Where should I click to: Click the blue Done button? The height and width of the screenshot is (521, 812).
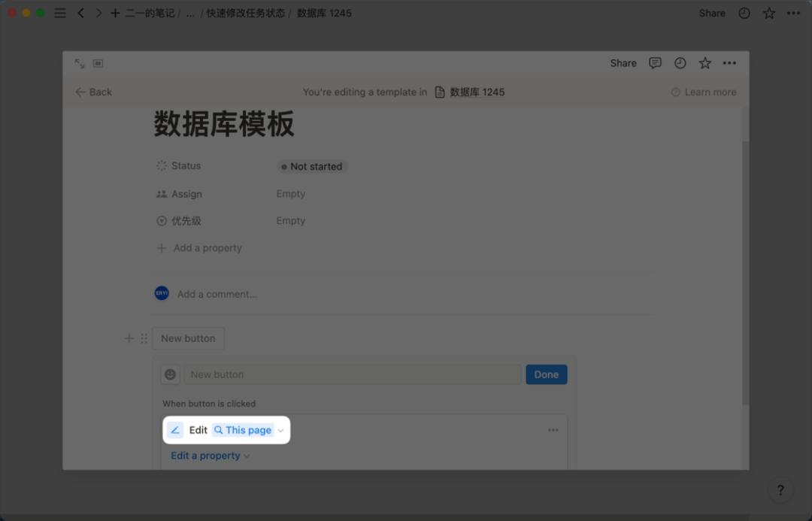click(547, 374)
